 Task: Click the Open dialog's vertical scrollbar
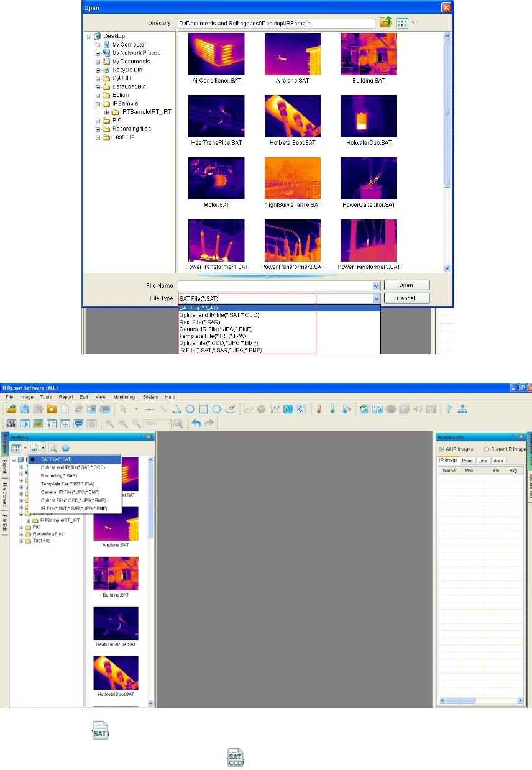tap(447, 152)
